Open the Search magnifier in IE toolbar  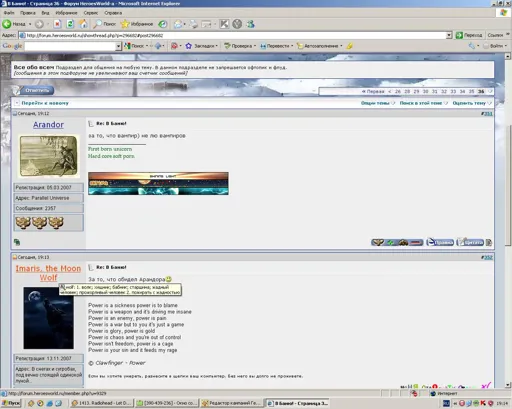point(105,24)
